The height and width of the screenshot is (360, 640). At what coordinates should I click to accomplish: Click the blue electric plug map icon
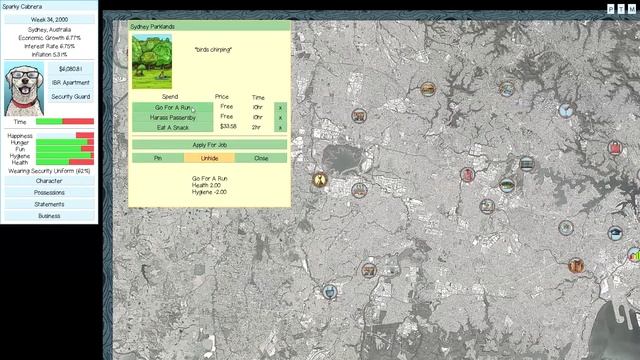329,292
